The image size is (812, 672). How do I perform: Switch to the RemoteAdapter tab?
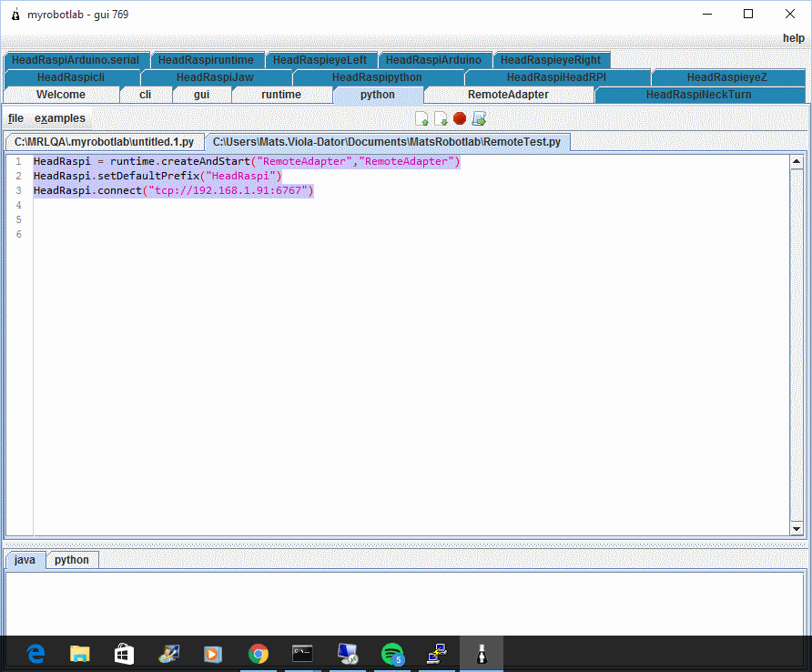click(508, 95)
